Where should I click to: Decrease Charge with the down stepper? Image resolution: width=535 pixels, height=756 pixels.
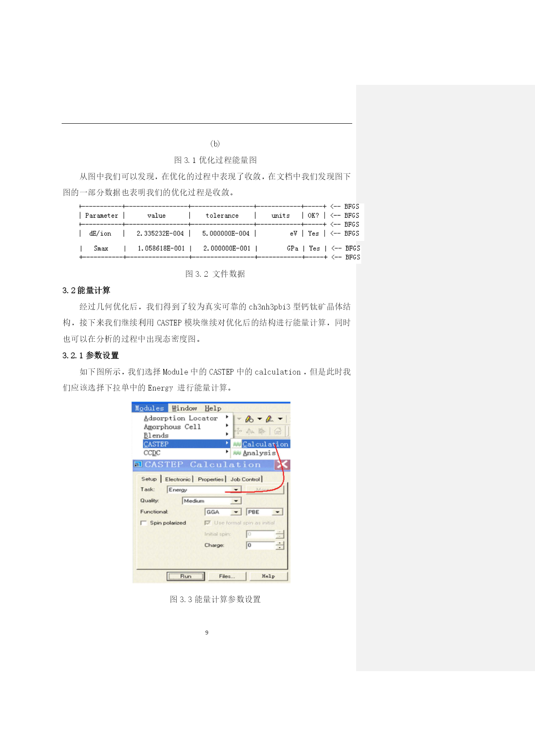tap(280, 547)
